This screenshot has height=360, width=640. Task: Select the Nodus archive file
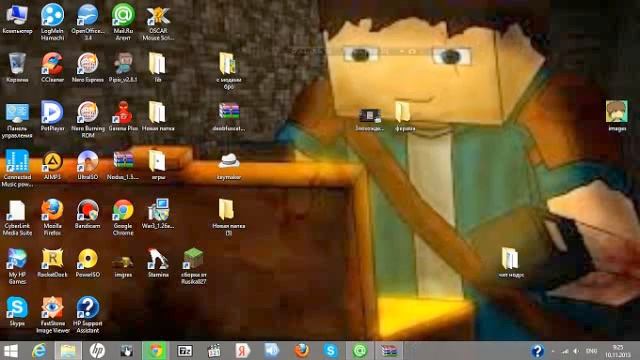[123, 165]
